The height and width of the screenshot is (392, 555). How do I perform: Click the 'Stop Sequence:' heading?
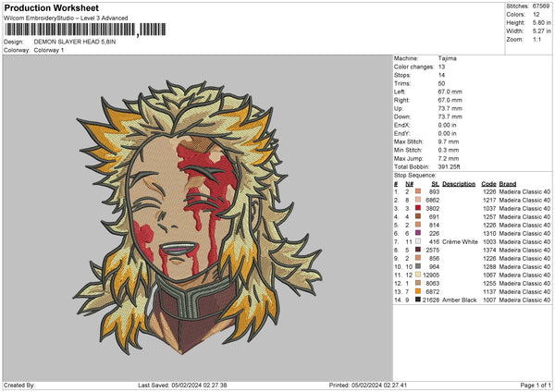(415, 176)
